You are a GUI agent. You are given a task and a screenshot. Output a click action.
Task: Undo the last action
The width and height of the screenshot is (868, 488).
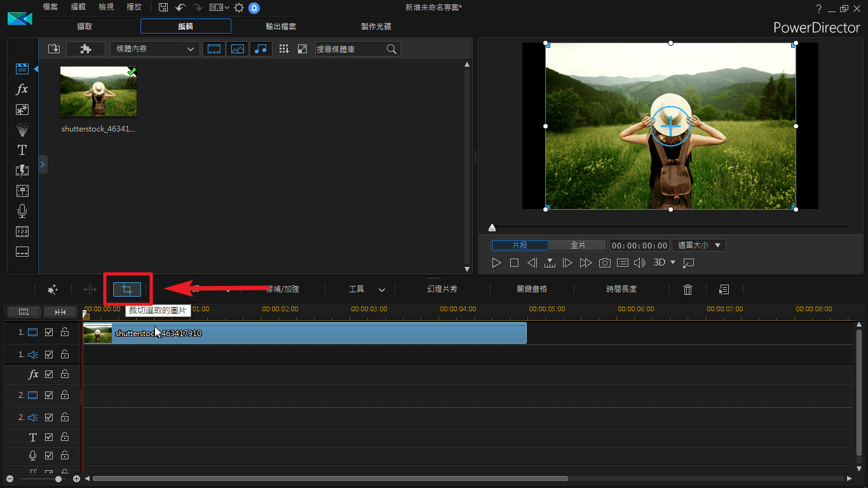pos(180,8)
